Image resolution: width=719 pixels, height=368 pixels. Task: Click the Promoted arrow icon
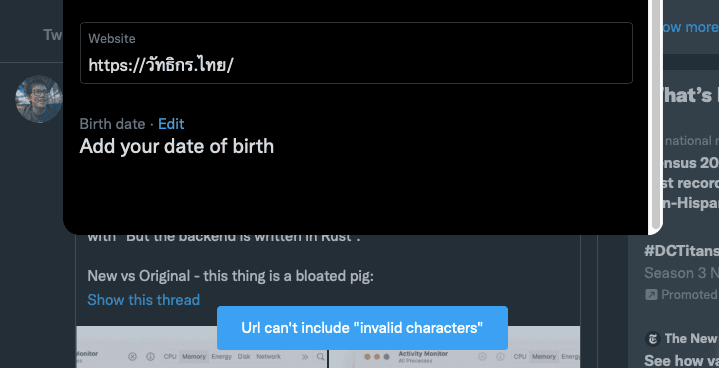tap(651, 295)
